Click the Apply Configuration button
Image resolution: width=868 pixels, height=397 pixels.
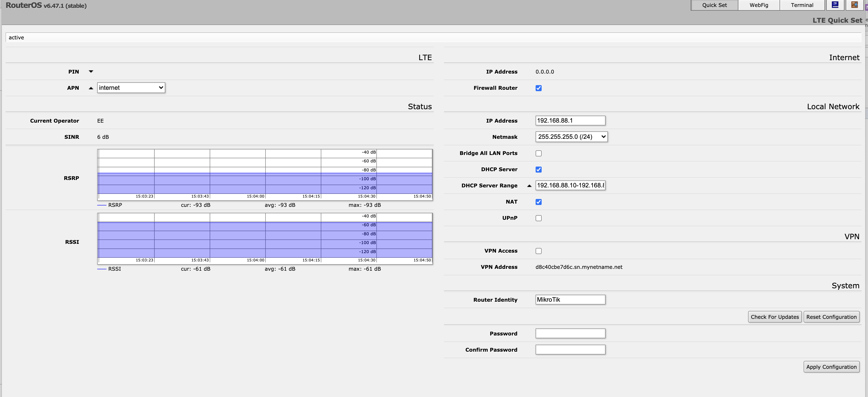click(x=831, y=367)
